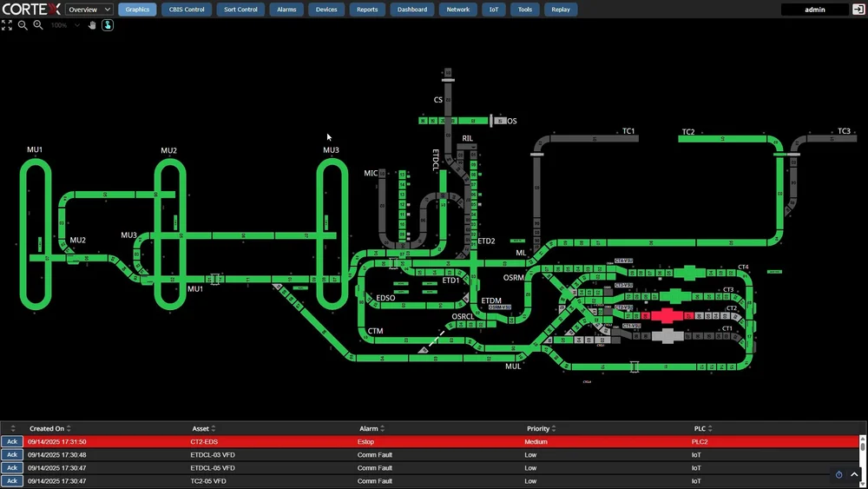Click the ETDCL vertical label

[436, 160]
